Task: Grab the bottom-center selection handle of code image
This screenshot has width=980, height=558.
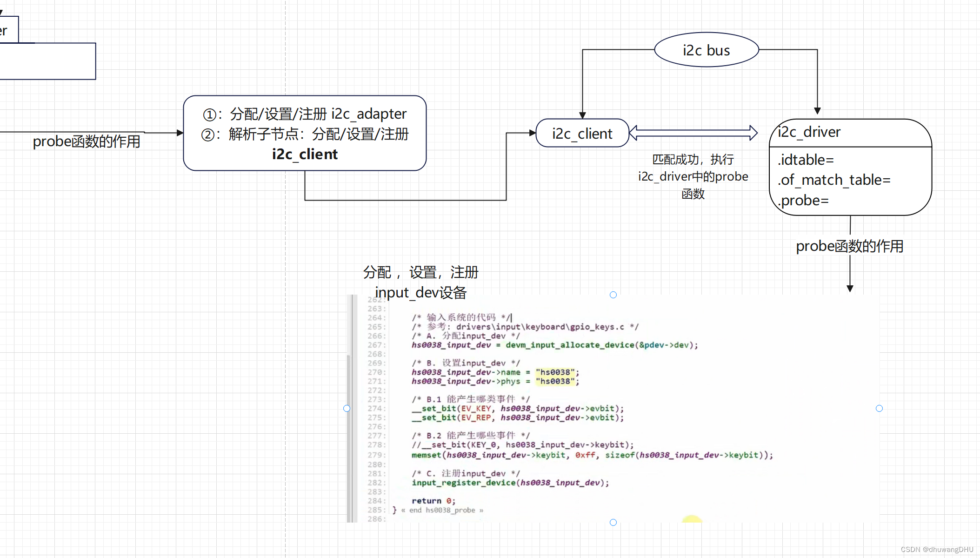Action: (x=613, y=522)
